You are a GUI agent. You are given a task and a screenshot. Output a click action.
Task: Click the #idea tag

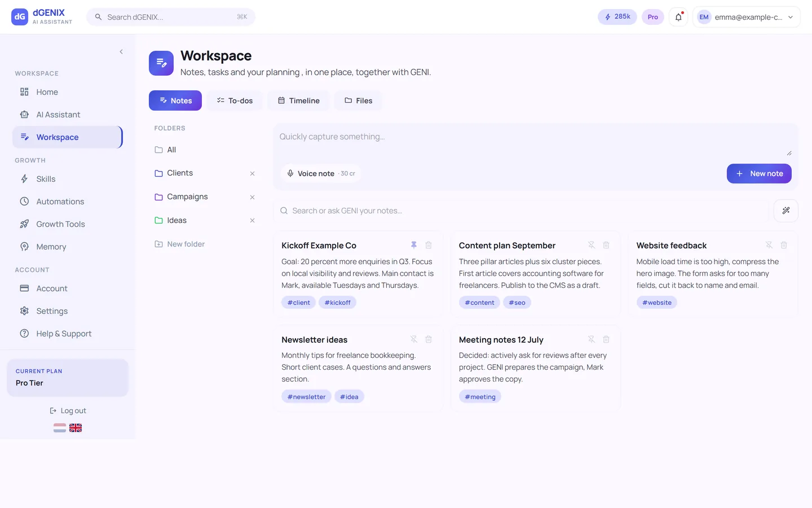point(349,397)
